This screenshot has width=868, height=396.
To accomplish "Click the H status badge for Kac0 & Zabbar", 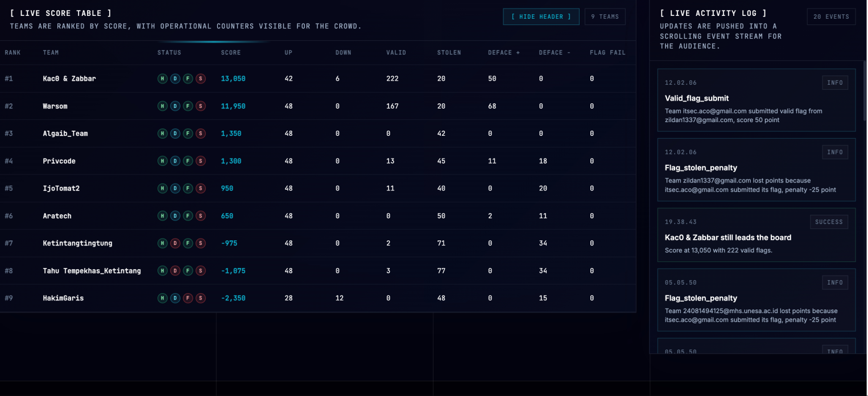I will point(163,79).
